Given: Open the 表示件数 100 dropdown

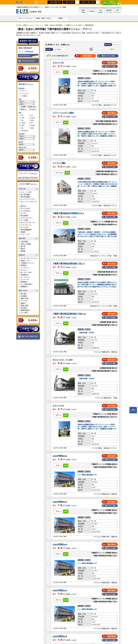Looking at the screenshot, I should coord(116,45).
